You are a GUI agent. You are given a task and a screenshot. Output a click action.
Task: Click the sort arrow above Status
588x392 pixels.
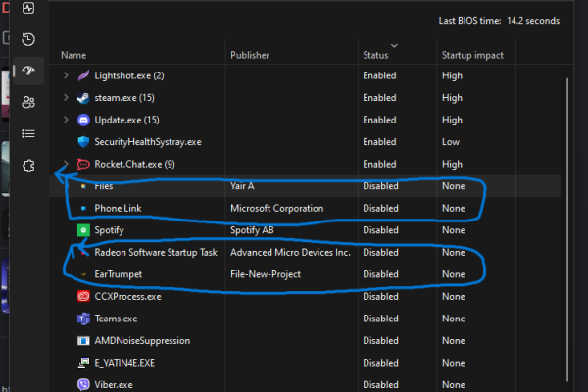[394, 45]
